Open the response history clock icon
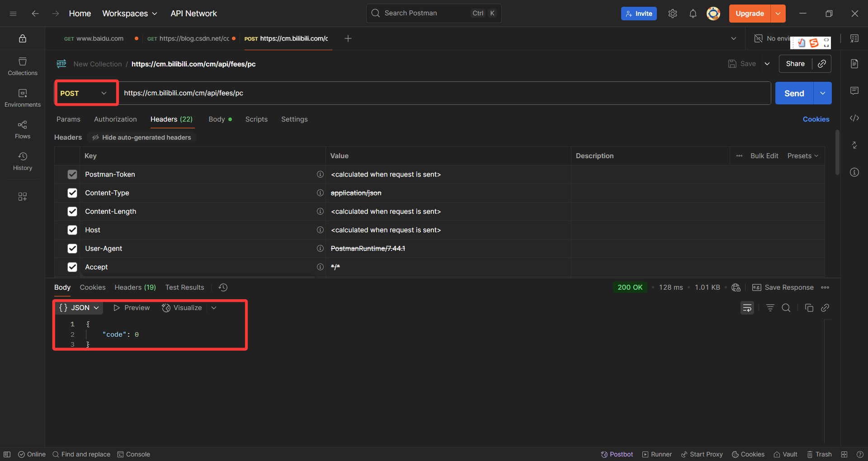Screen dimensions: 868x461 point(223,287)
